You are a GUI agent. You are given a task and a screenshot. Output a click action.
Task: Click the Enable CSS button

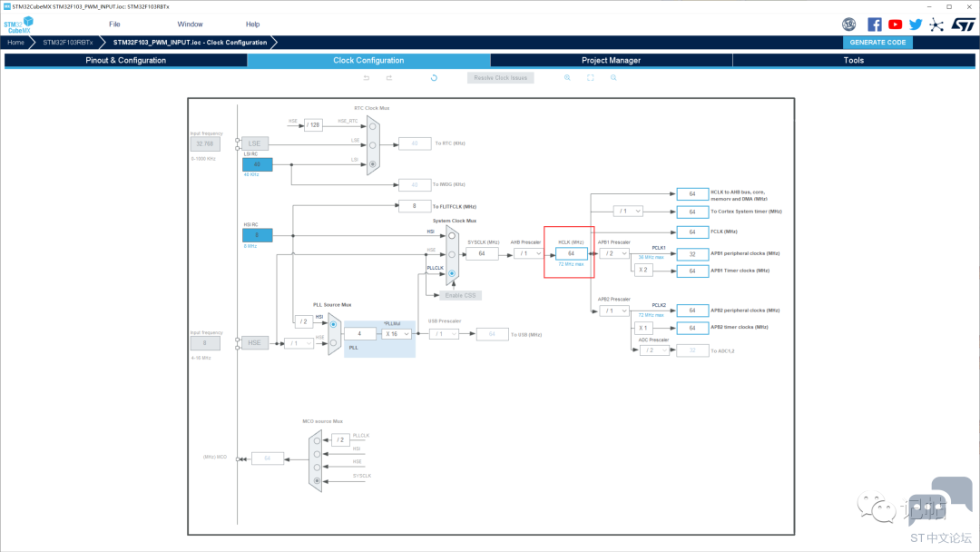click(x=461, y=295)
